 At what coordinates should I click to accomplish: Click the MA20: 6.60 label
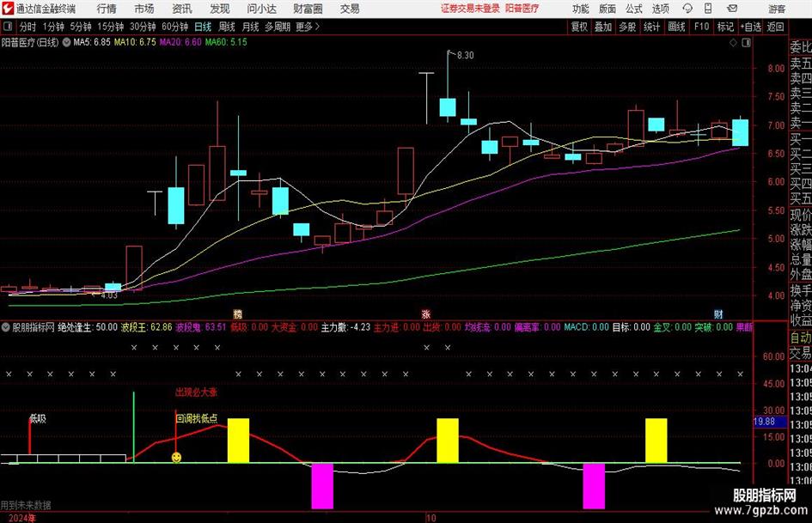tap(180, 42)
